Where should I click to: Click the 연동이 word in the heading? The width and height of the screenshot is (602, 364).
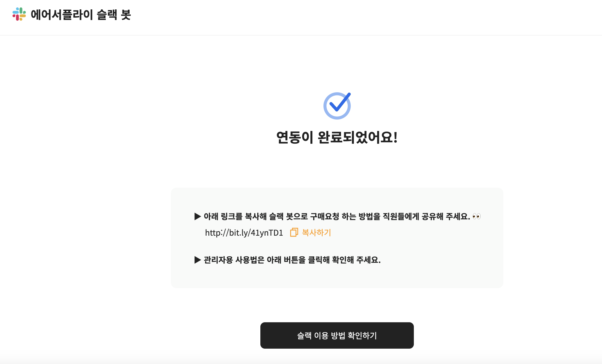[x=295, y=137]
